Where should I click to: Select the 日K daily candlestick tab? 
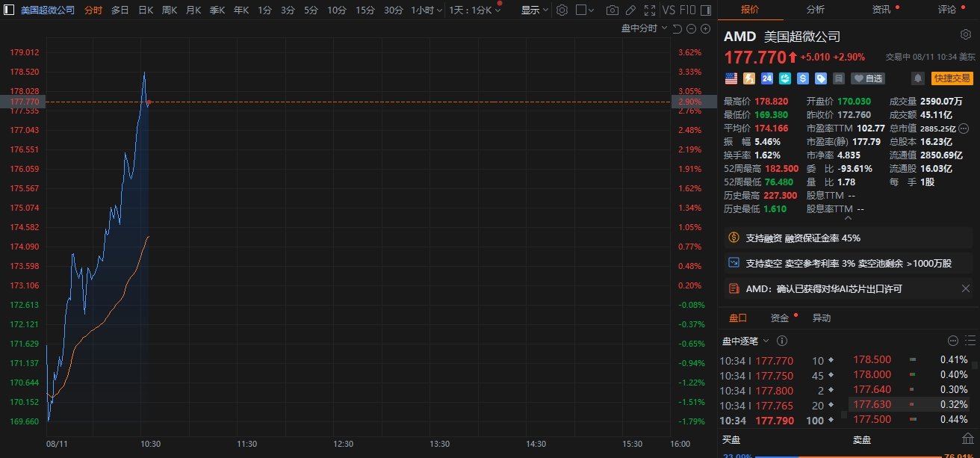(146, 10)
